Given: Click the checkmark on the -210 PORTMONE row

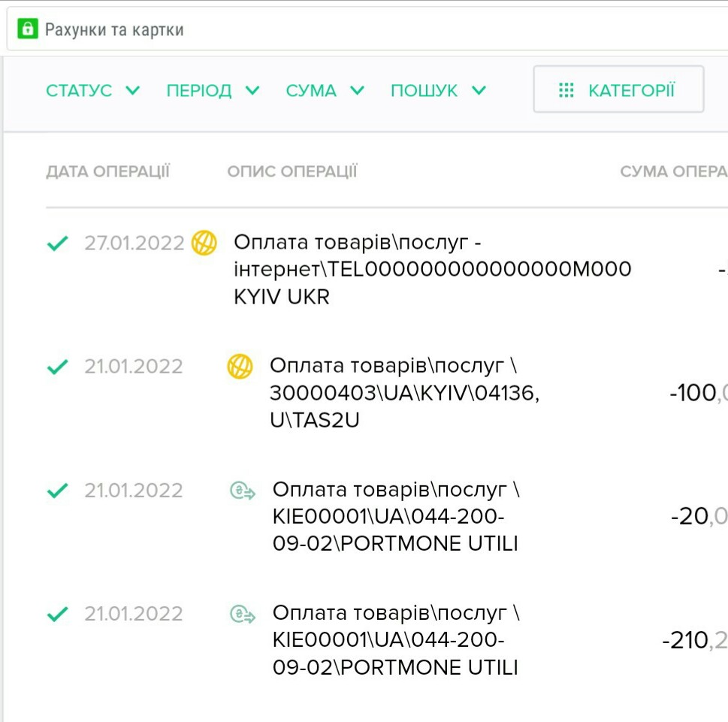Looking at the screenshot, I should 58,615.
